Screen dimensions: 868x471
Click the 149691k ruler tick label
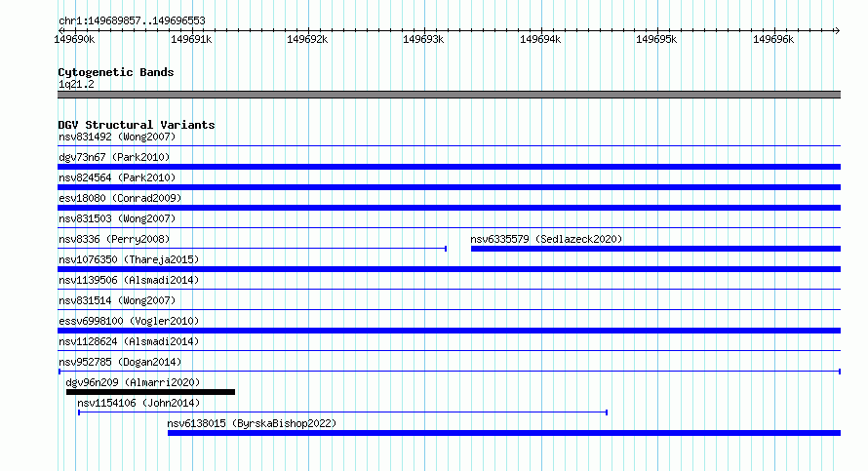[191, 39]
